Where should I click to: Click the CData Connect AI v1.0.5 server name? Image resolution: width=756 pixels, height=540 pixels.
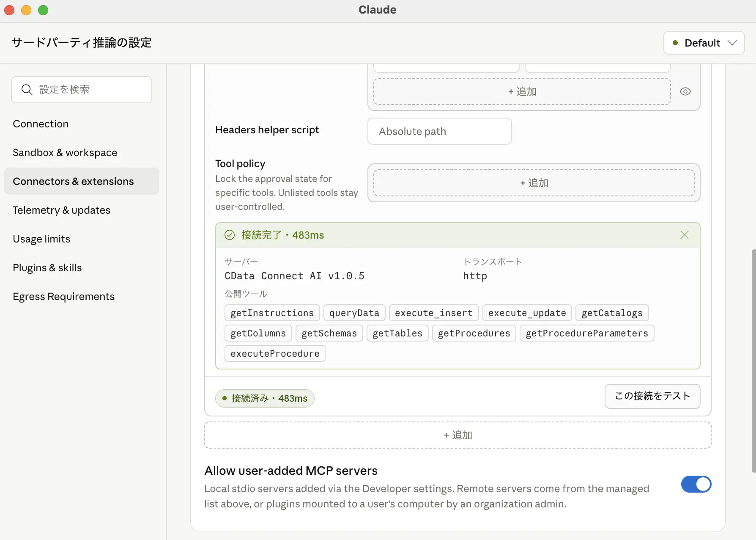point(294,276)
